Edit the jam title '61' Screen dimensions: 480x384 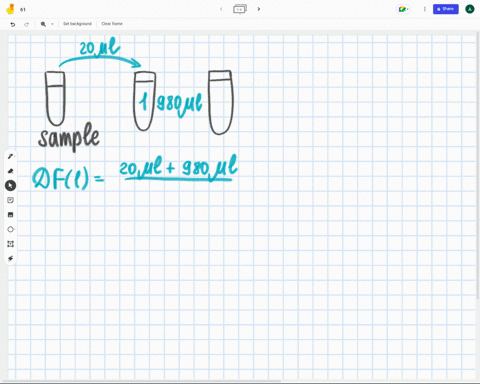click(x=23, y=9)
